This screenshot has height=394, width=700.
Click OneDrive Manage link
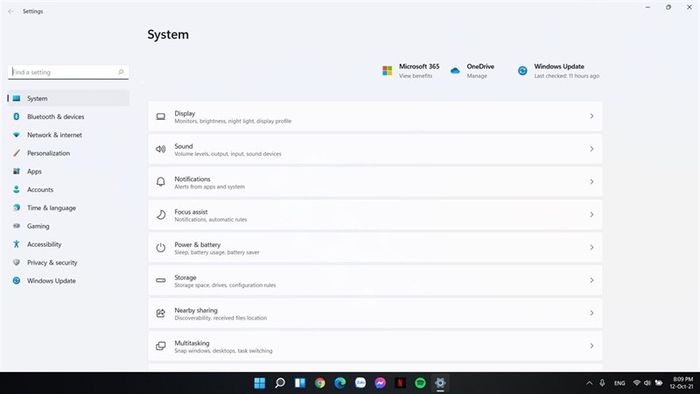click(477, 76)
